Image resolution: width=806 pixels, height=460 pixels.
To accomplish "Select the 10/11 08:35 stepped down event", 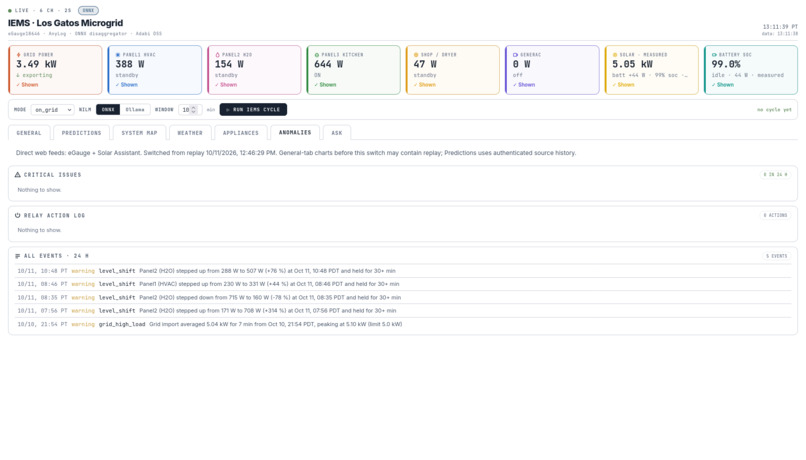I will (403, 298).
